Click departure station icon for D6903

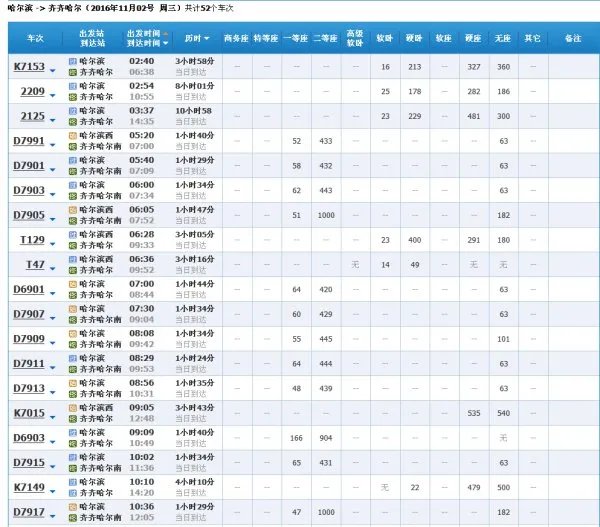pyautogui.click(x=73, y=432)
